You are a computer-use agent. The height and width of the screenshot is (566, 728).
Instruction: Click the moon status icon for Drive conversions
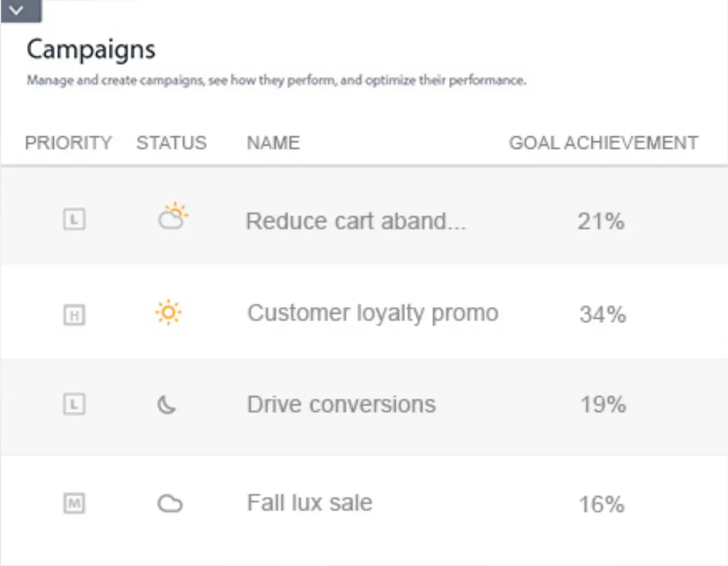click(x=167, y=404)
